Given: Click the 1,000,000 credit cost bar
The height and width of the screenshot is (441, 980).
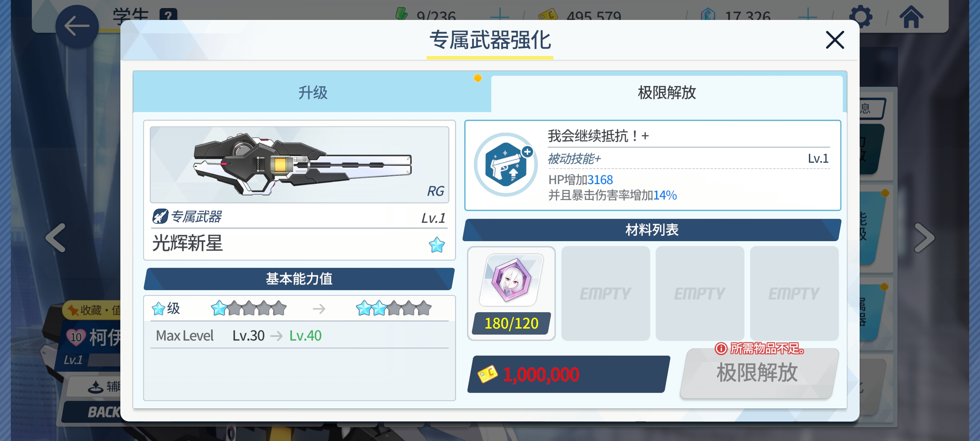Looking at the screenshot, I should click(568, 374).
